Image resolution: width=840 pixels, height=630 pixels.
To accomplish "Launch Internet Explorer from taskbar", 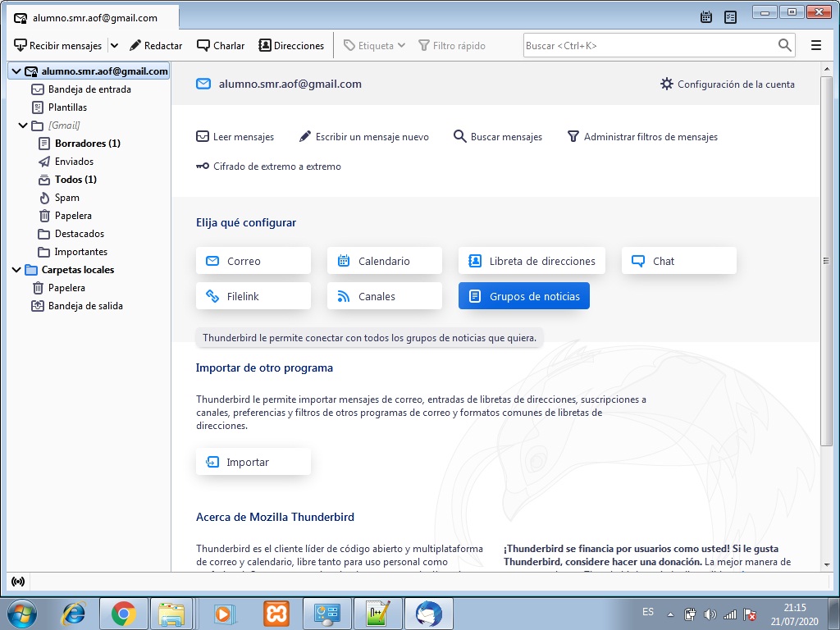I will coord(74,614).
